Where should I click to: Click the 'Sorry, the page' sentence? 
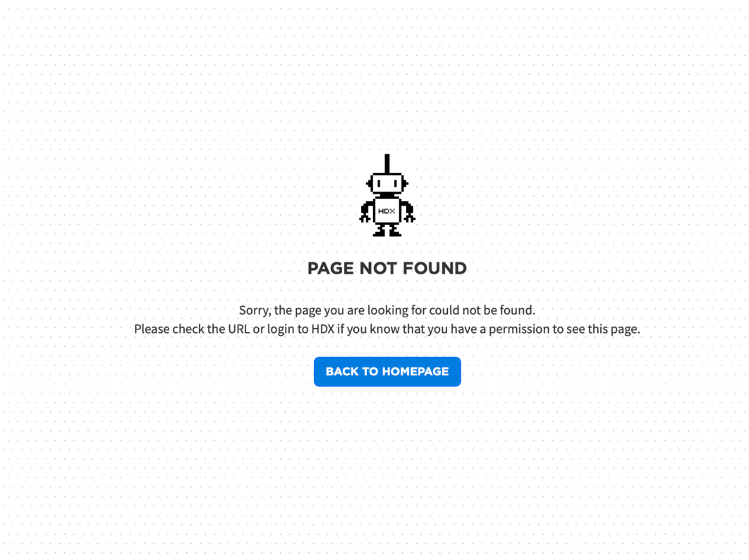(387, 310)
